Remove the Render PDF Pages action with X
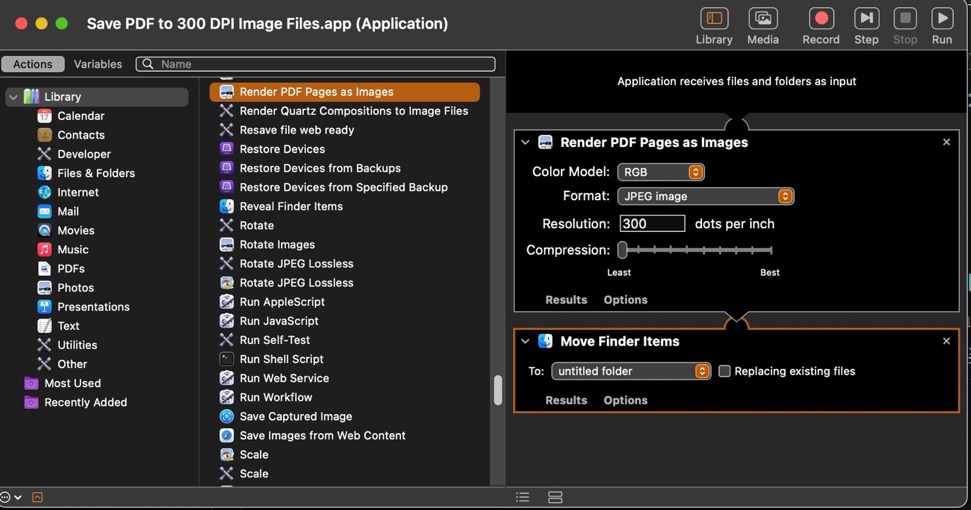971x510 pixels. coord(946,142)
